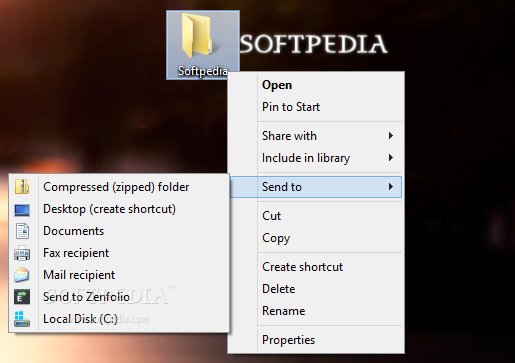Expand the Share with submenu arrow
This screenshot has height=363, width=515.
pos(391,136)
